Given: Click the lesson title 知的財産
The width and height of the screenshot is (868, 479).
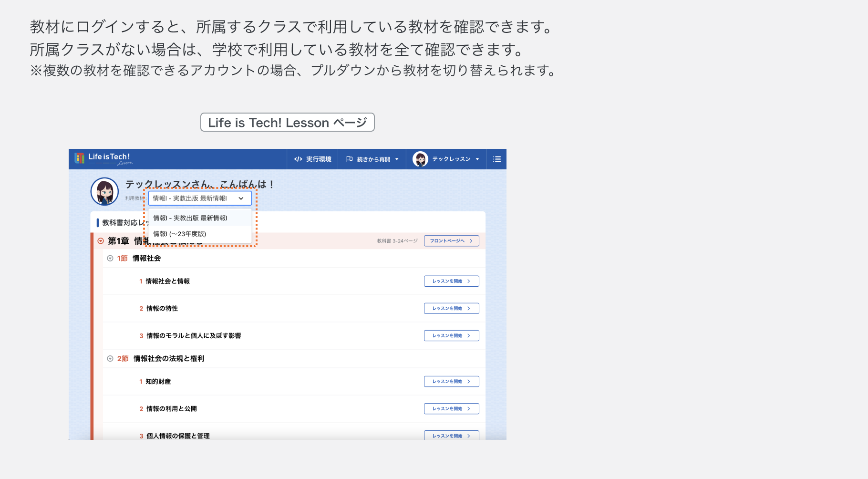Looking at the screenshot, I should (158, 382).
